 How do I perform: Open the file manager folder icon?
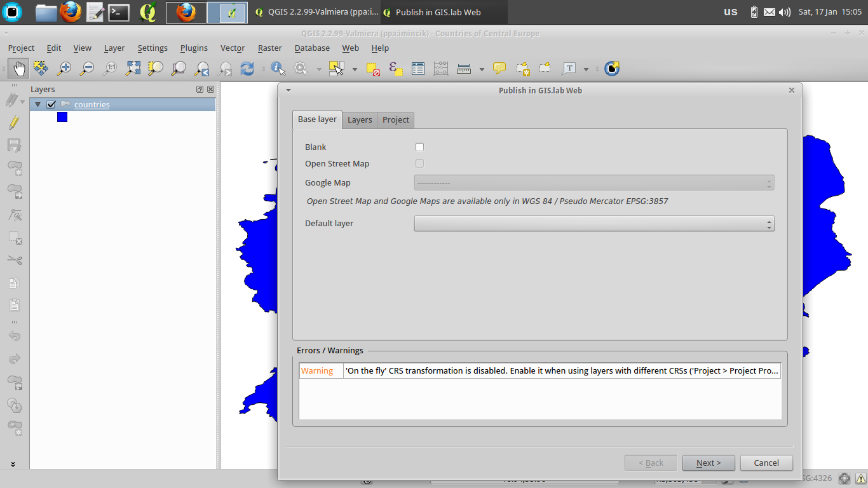(x=46, y=12)
